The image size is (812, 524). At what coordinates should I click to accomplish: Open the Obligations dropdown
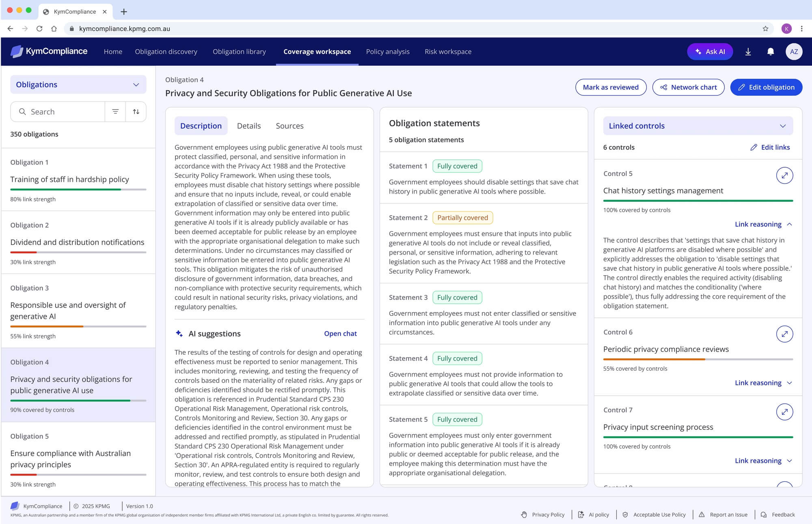(78, 84)
